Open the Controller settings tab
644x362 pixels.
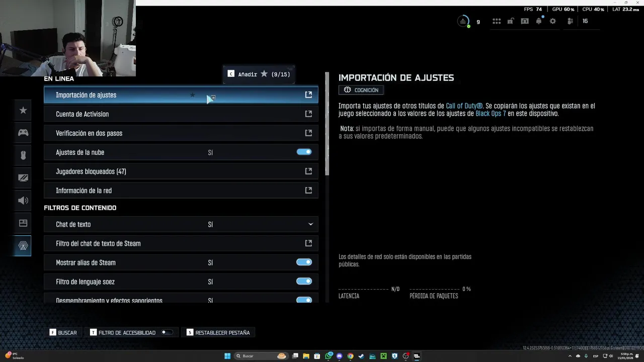coord(23,133)
